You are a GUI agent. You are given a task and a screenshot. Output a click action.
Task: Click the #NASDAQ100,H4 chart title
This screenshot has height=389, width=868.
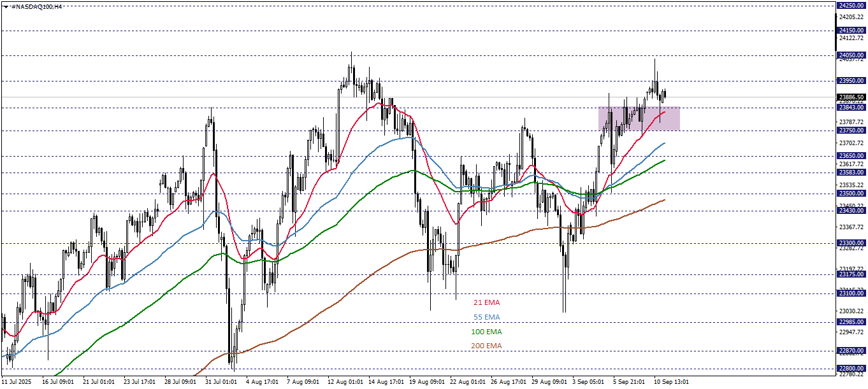click(36, 6)
